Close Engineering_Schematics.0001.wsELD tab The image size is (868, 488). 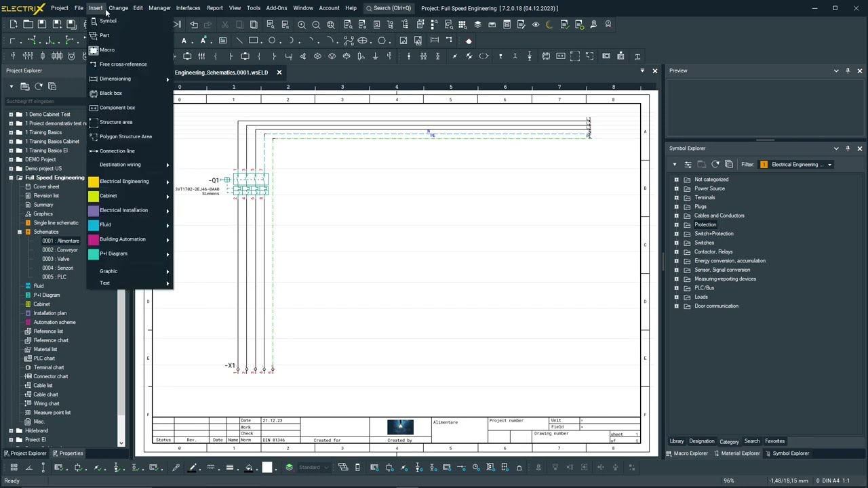[x=279, y=73]
